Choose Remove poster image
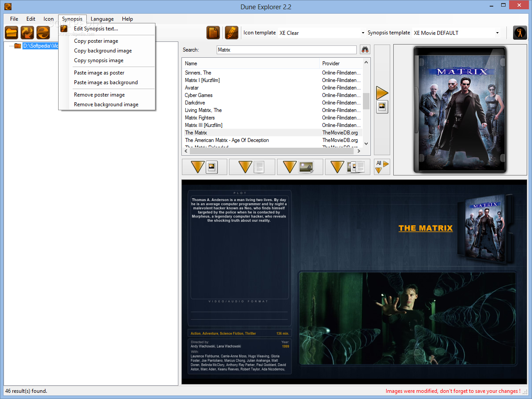The height and width of the screenshot is (399, 532). [x=107, y=95]
